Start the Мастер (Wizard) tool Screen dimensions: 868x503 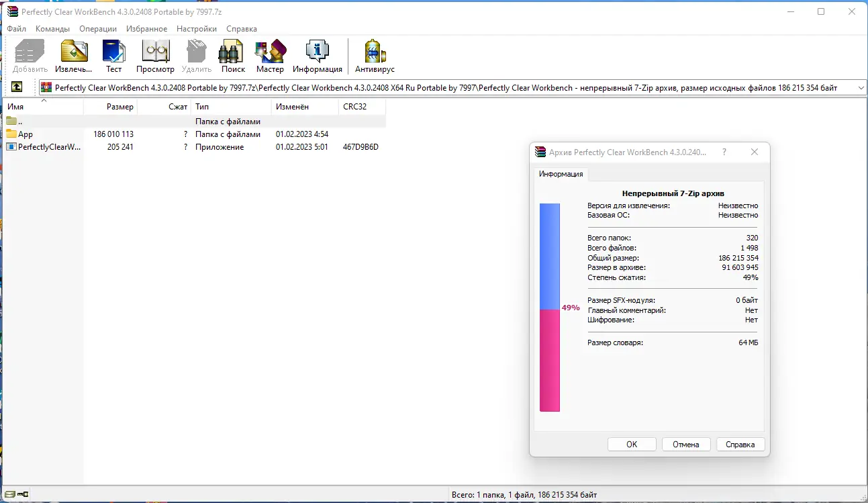(x=271, y=51)
